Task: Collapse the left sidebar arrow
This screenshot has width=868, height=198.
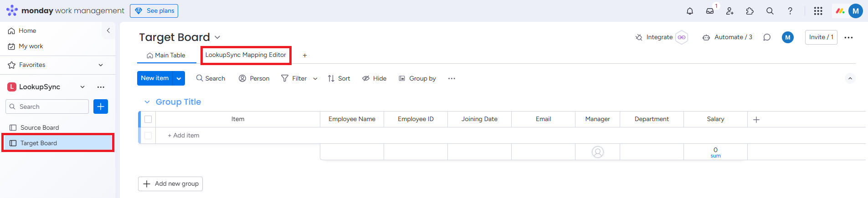Action: (x=108, y=30)
